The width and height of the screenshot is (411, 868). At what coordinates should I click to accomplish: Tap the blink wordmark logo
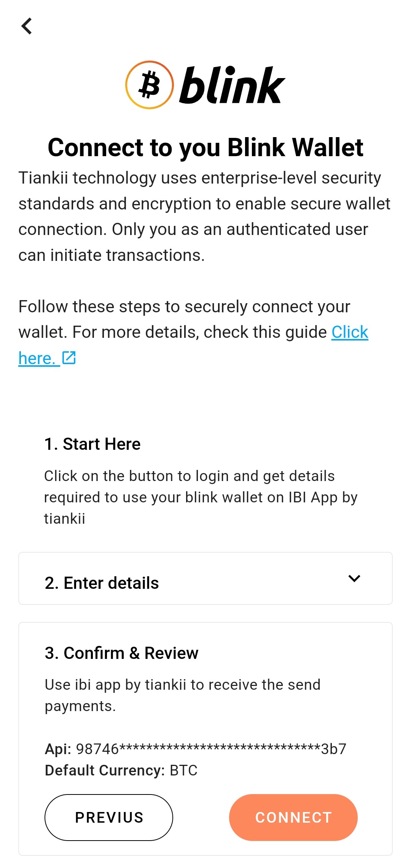pos(232,85)
